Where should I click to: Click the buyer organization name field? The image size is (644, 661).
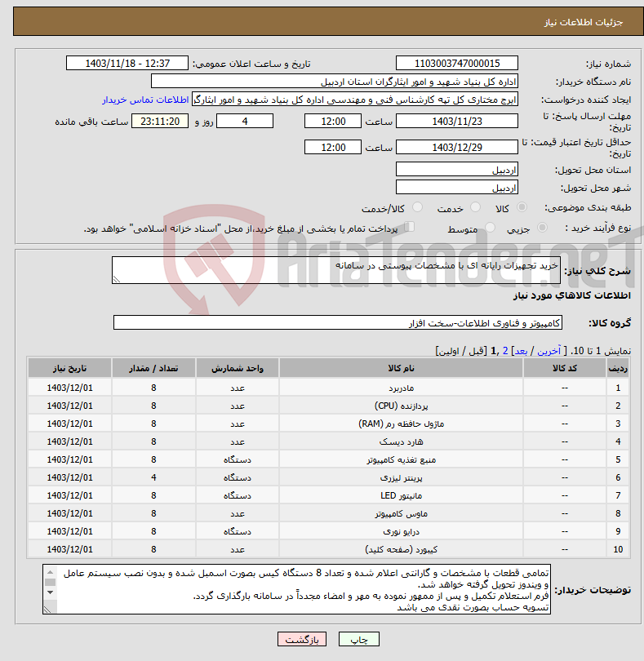335,82
